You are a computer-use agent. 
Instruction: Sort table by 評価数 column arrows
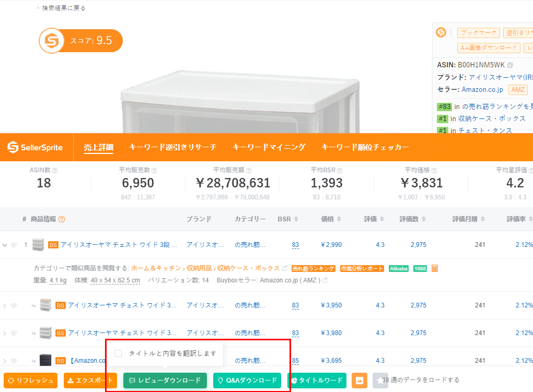[424, 219]
